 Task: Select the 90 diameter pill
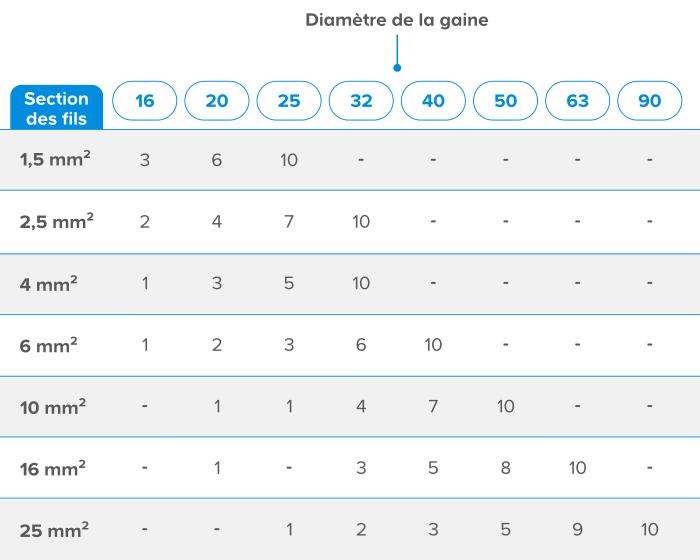click(x=650, y=101)
